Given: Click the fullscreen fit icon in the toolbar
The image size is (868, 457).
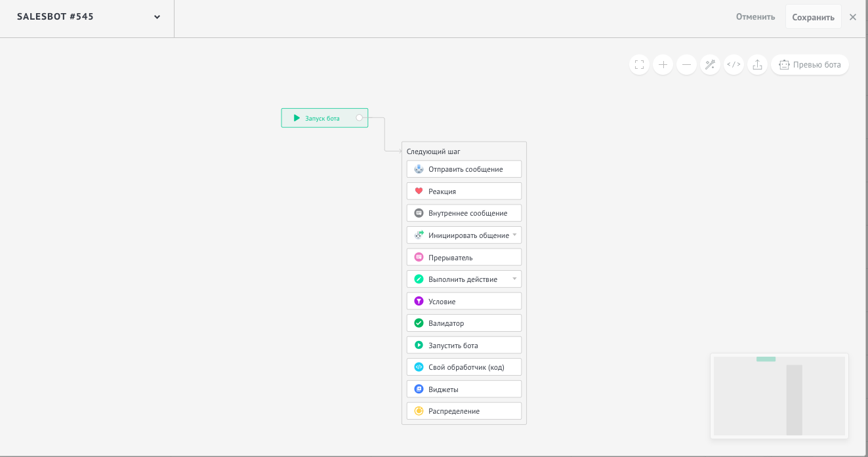Looking at the screenshot, I should [x=639, y=65].
